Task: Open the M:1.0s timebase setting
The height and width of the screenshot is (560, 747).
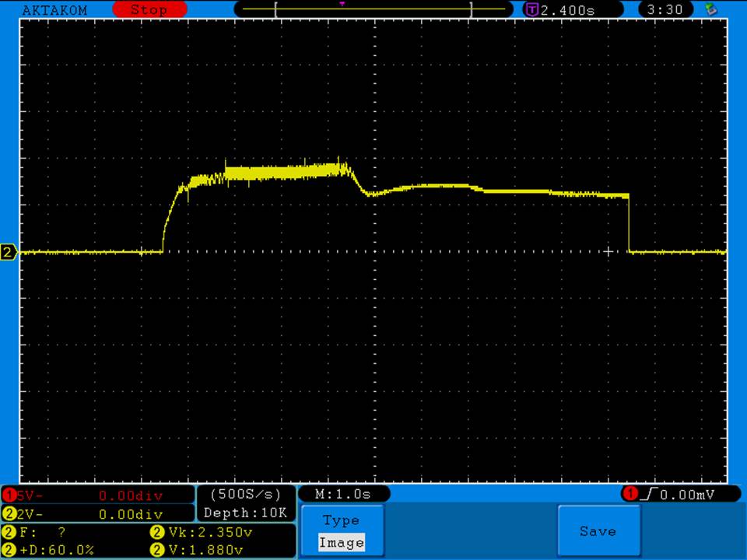Action: point(343,494)
